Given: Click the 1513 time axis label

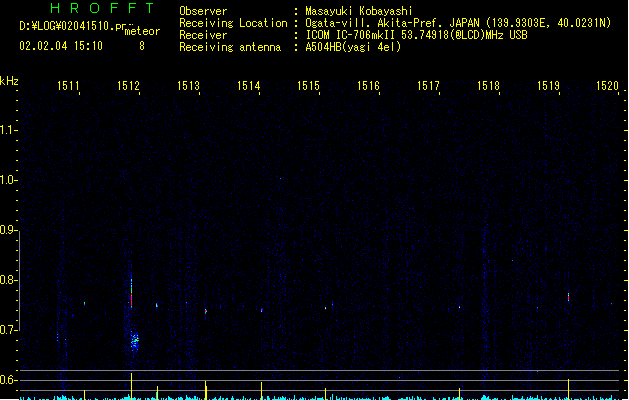Looking at the screenshot, I should (x=188, y=86).
